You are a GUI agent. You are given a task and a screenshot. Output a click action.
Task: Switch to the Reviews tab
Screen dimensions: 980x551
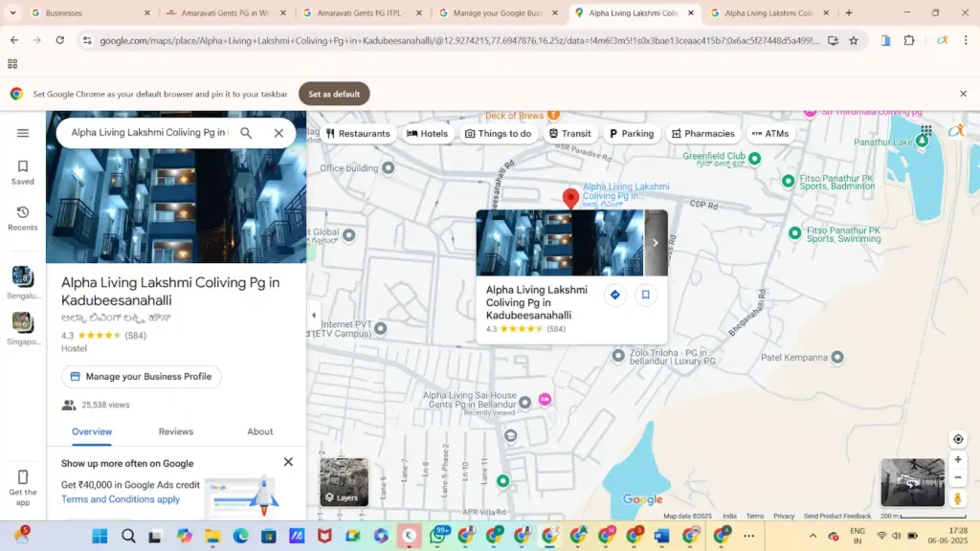176,431
